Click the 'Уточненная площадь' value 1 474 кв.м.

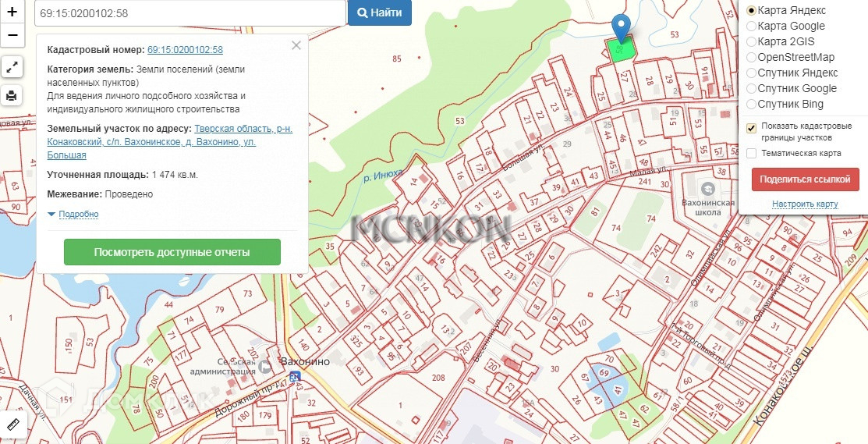point(175,175)
